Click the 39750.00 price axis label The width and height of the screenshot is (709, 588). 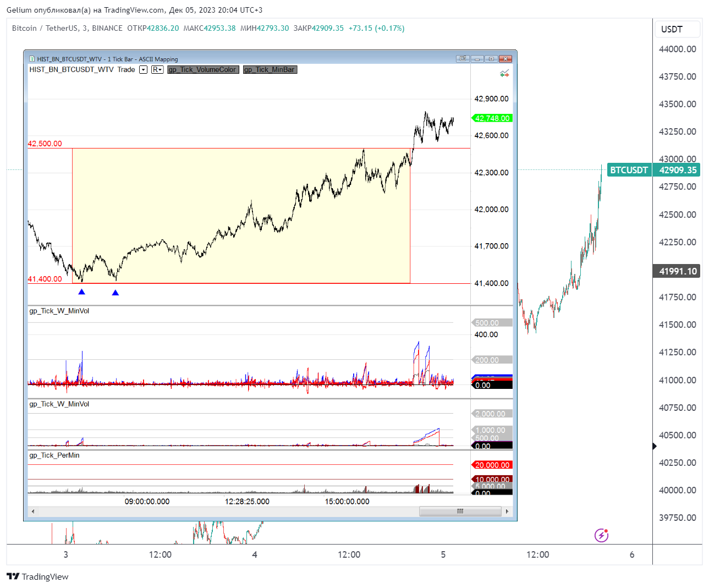(x=677, y=518)
